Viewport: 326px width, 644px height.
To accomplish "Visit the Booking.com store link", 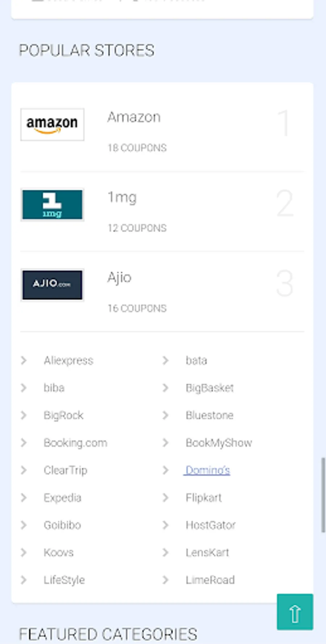I will click(75, 443).
